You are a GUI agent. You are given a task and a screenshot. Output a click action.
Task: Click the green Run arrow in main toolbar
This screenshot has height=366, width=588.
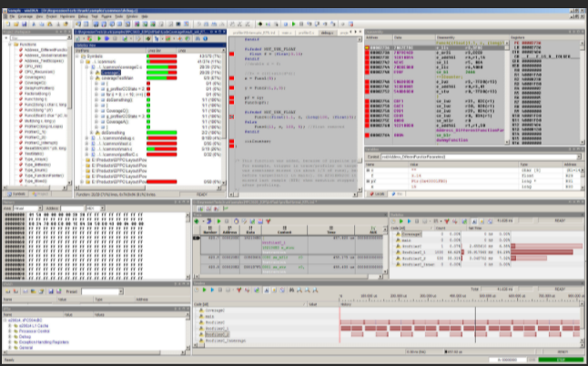pyautogui.click(x=294, y=24)
